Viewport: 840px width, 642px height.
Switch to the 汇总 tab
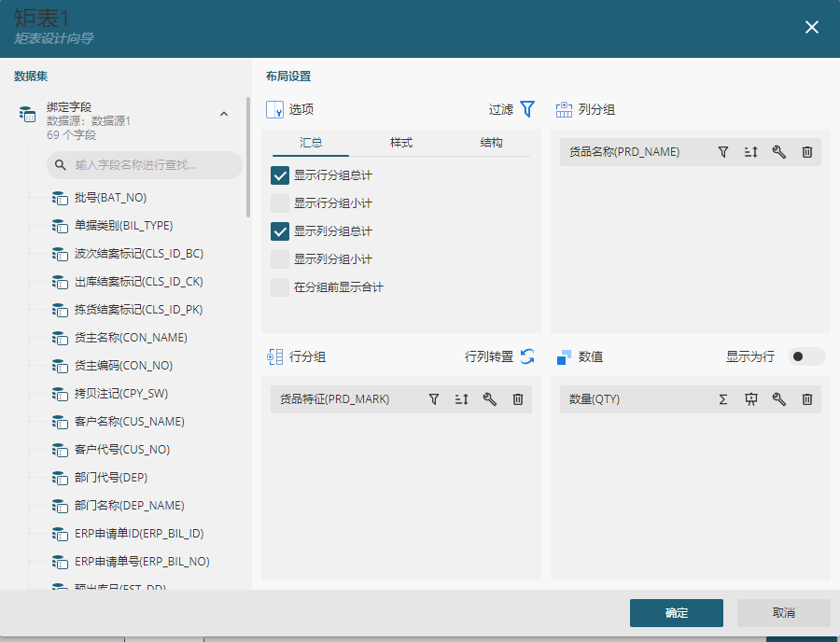(x=311, y=143)
